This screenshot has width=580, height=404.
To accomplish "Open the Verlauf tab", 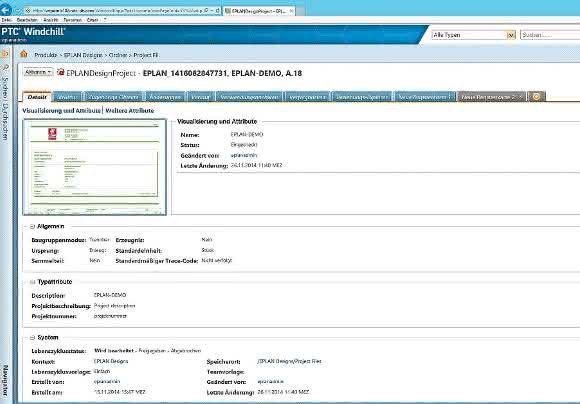I will 200,97.
